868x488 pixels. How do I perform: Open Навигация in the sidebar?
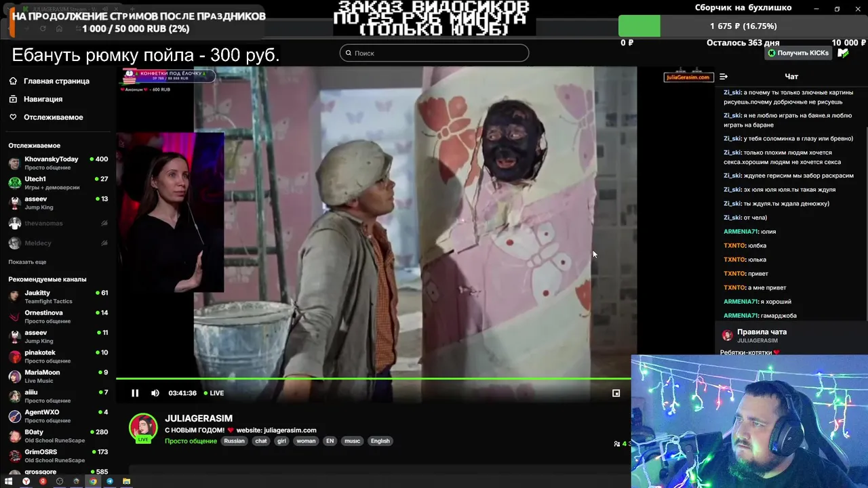tap(43, 99)
